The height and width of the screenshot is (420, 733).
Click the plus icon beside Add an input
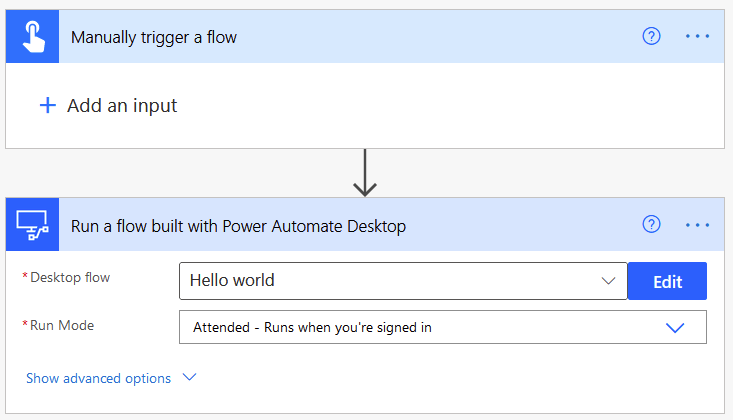point(48,105)
